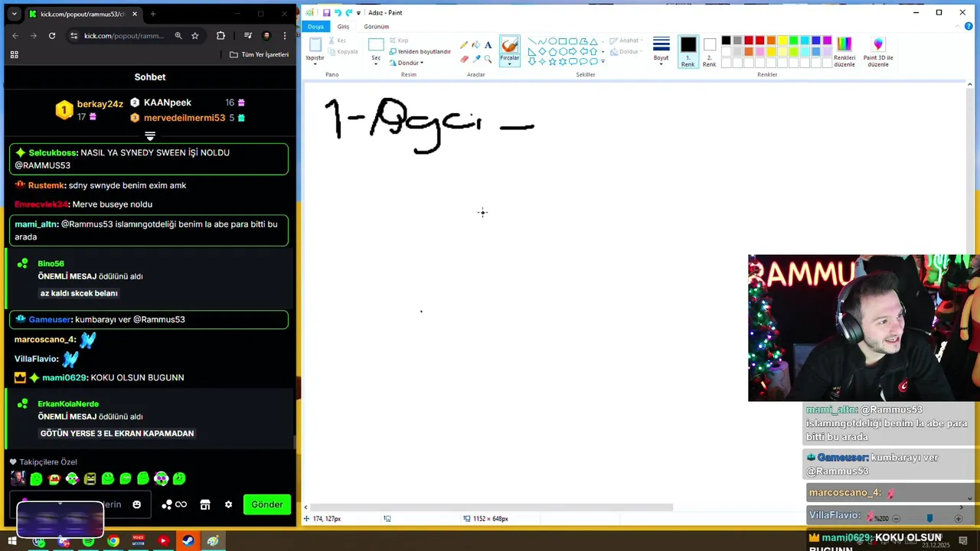Select the Color picker eyedropper tool
Image resolution: width=980 pixels, height=551 pixels.
point(475,59)
